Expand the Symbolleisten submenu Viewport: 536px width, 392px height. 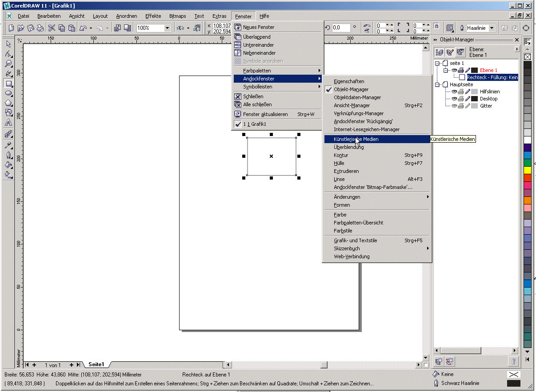click(x=277, y=87)
